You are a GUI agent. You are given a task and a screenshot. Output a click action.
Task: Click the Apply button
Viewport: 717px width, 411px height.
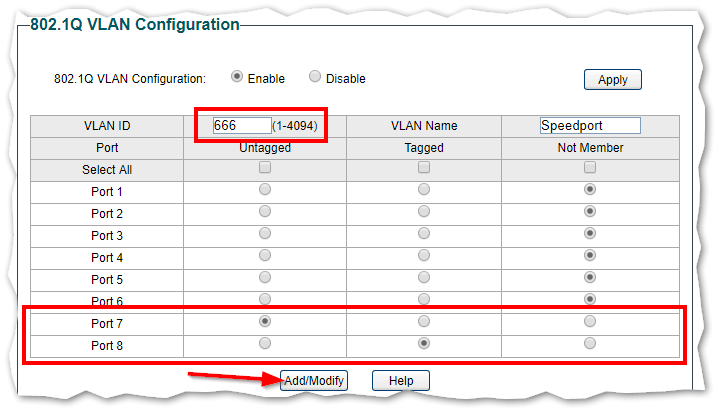pyautogui.click(x=612, y=80)
